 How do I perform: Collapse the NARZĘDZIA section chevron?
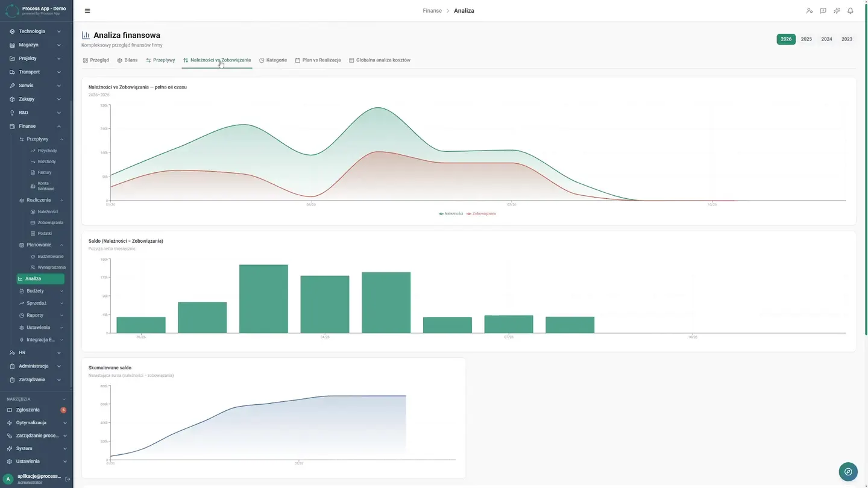(64, 399)
